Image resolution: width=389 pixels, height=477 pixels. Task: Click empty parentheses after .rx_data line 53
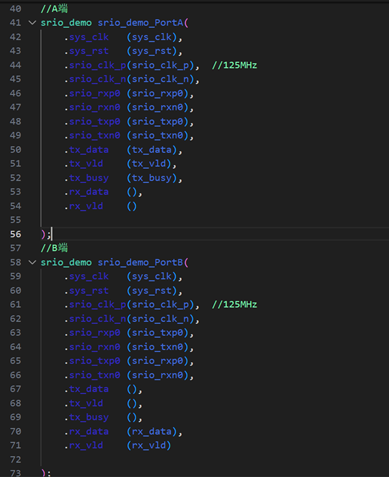pyautogui.click(x=132, y=192)
